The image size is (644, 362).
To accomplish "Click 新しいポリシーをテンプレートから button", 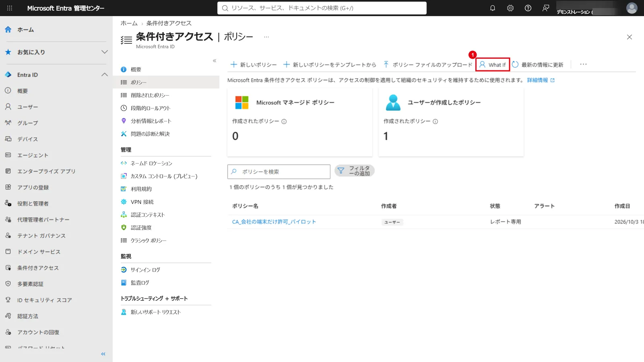I will pyautogui.click(x=330, y=65).
